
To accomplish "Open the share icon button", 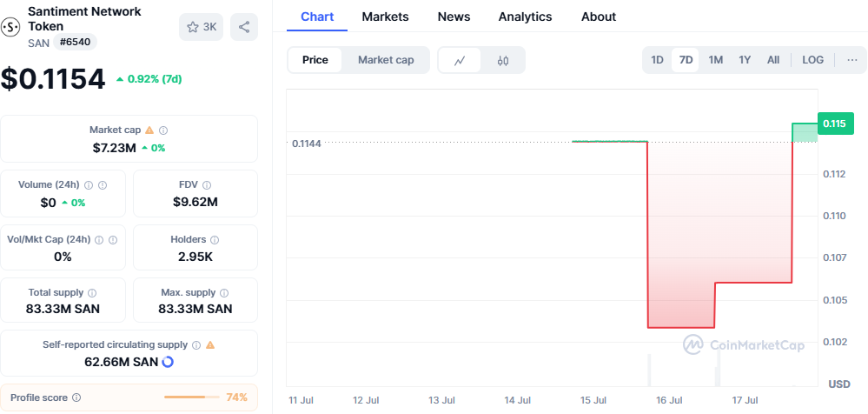I will tap(244, 27).
